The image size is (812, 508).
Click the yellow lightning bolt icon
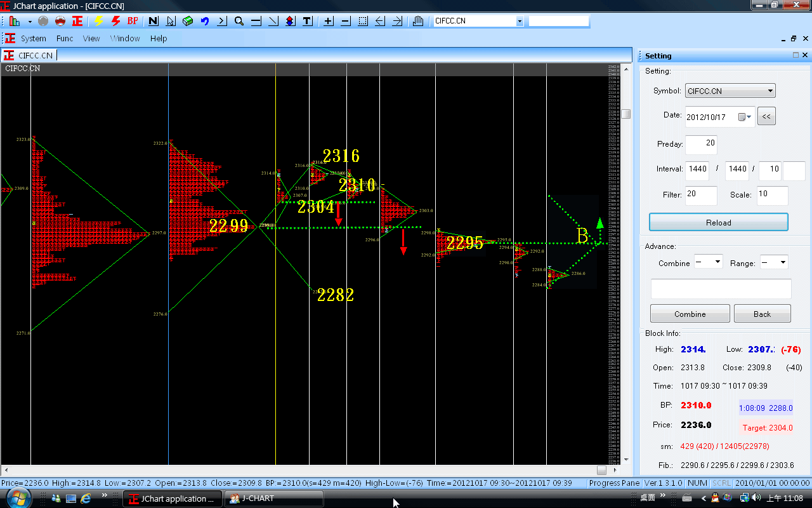(98, 21)
